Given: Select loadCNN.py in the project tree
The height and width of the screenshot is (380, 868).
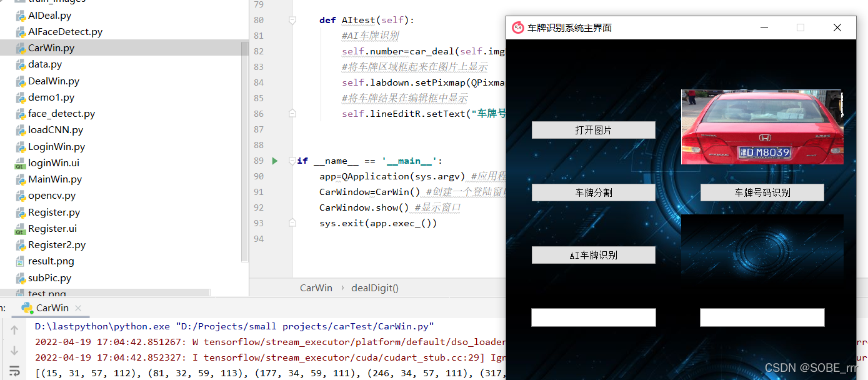Looking at the screenshot, I should tap(56, 130).
